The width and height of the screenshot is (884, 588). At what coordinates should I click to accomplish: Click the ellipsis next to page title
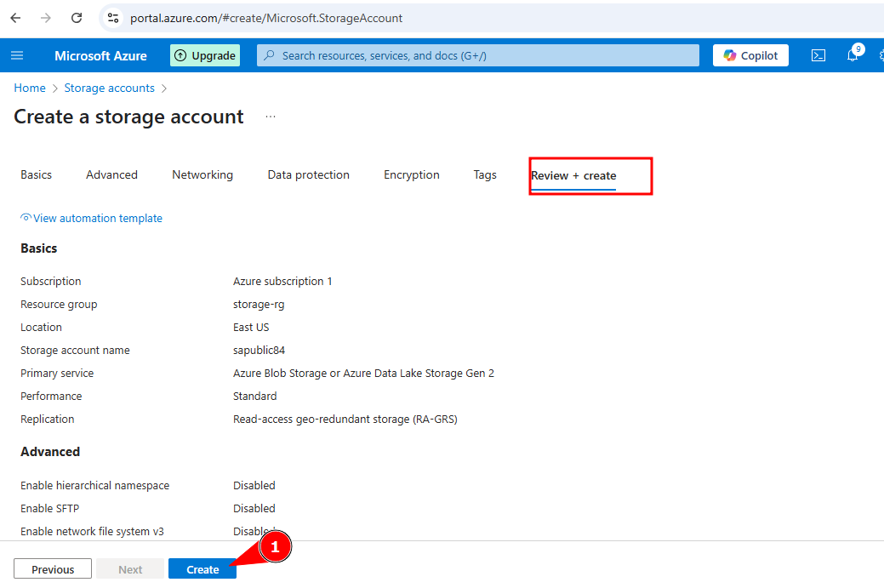[271, 117]
